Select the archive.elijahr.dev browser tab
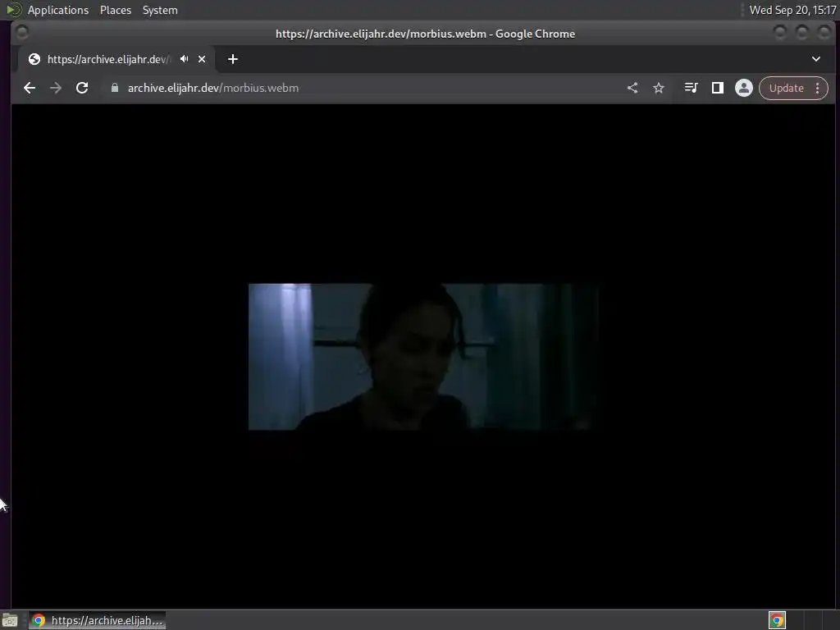 pyautogui.click(x=116, y=59)
